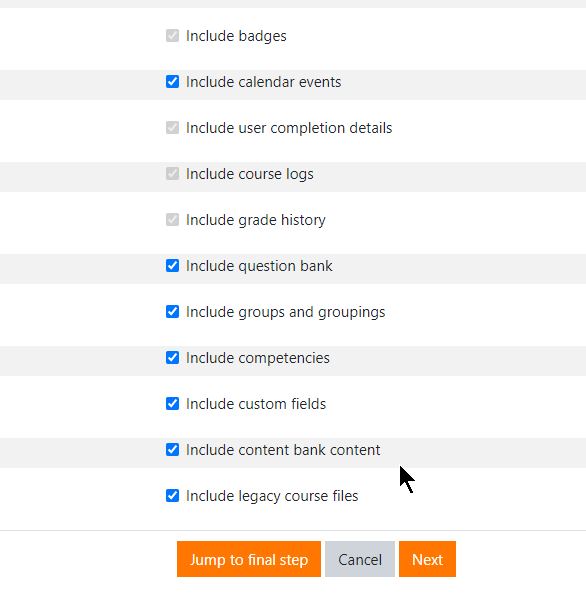Click the Include competencies label text
586x606 pixels.
click(258, 358)
